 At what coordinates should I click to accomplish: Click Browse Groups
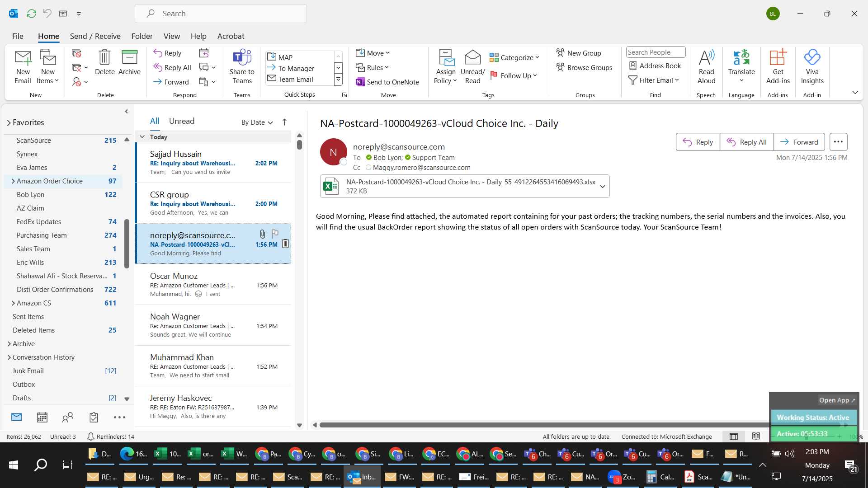[584, 67]
